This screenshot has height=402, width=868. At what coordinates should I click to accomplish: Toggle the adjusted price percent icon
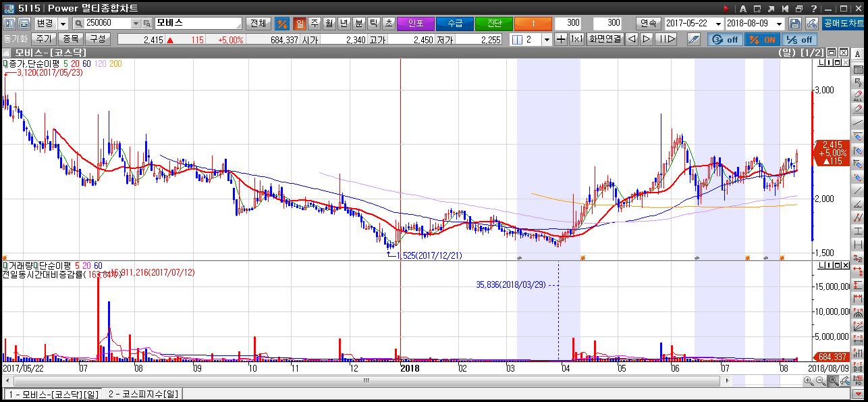coord(282,23)
